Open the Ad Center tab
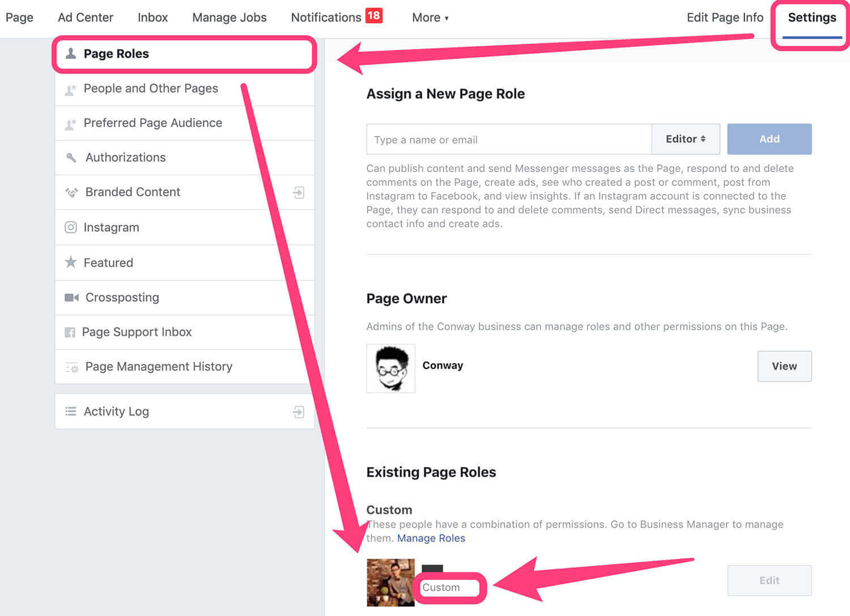This screenshot has width=850, height=616. [86, 18]
